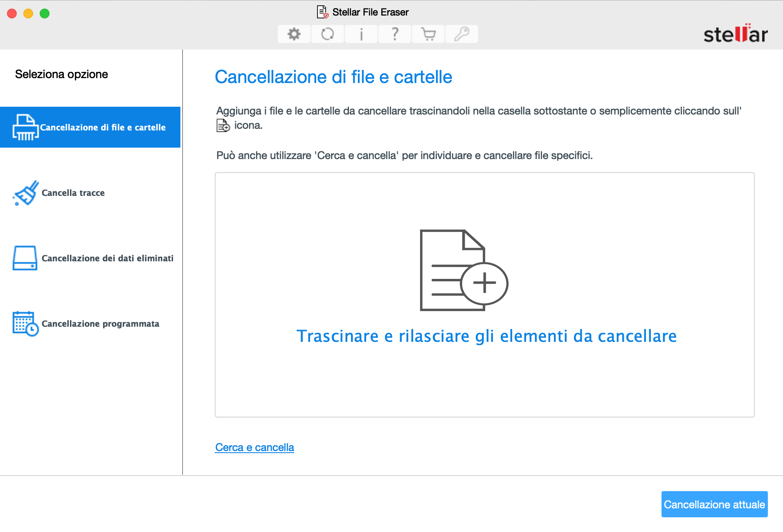Click the "Stellar File Eraser" window title

coord(370,12)
